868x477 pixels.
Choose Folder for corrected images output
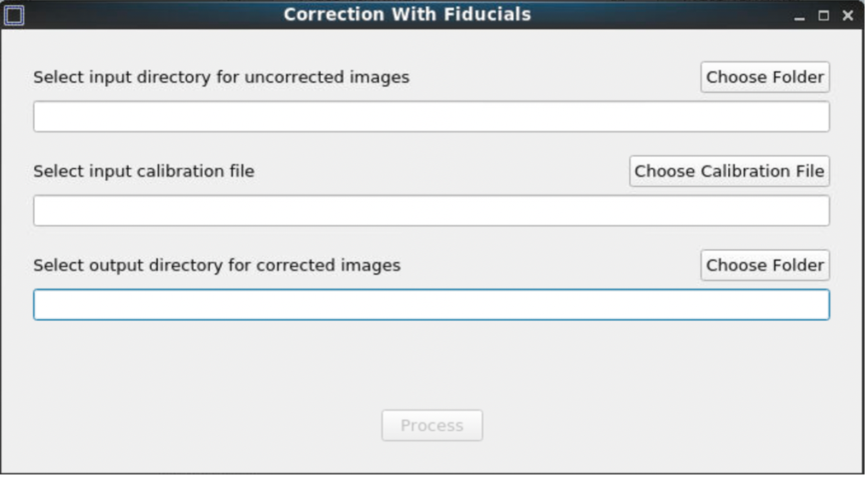click(765, 265)
